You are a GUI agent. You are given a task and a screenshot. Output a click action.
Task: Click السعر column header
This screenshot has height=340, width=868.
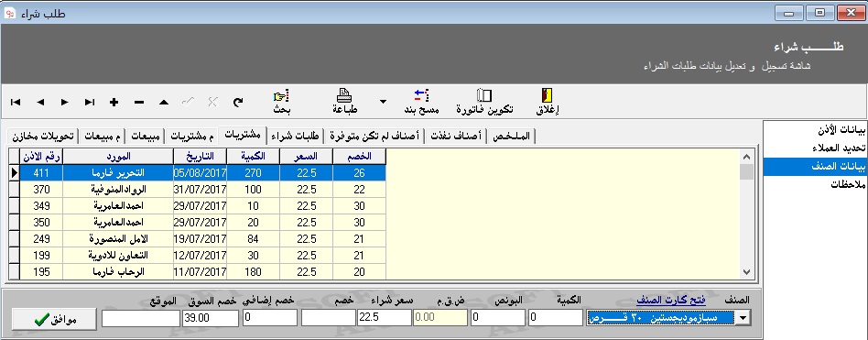pos(306,157)
